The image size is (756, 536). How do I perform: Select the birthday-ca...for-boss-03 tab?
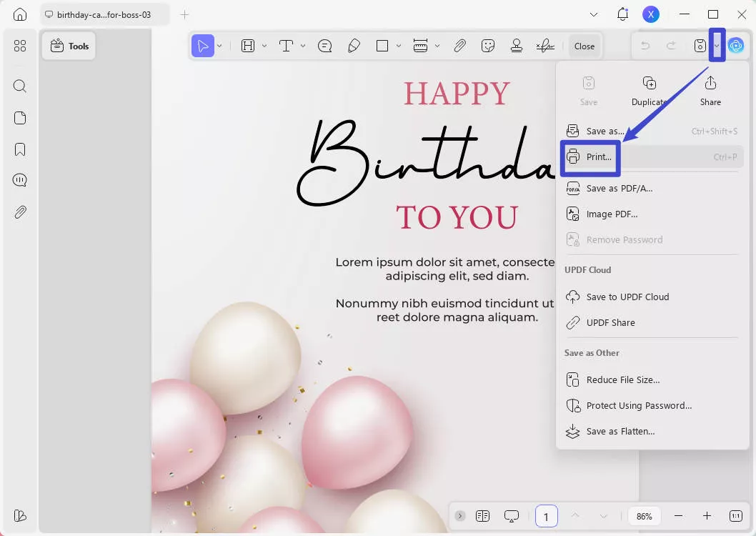[104, 14]
